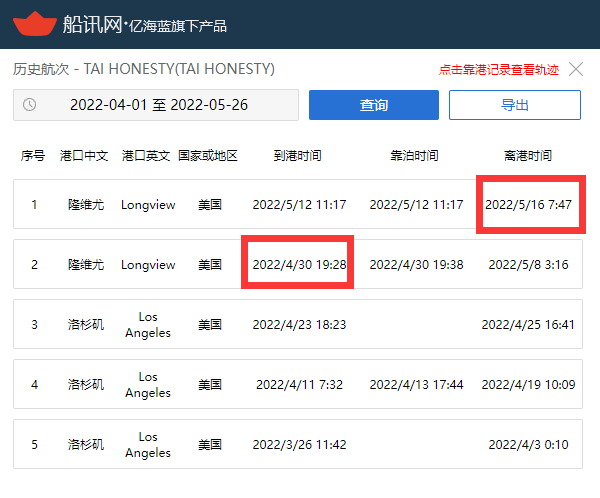Click arrival time 2022/4/30 19:28
The width and height of the screenshot is (600, 498).
click(x=299, y=265)
